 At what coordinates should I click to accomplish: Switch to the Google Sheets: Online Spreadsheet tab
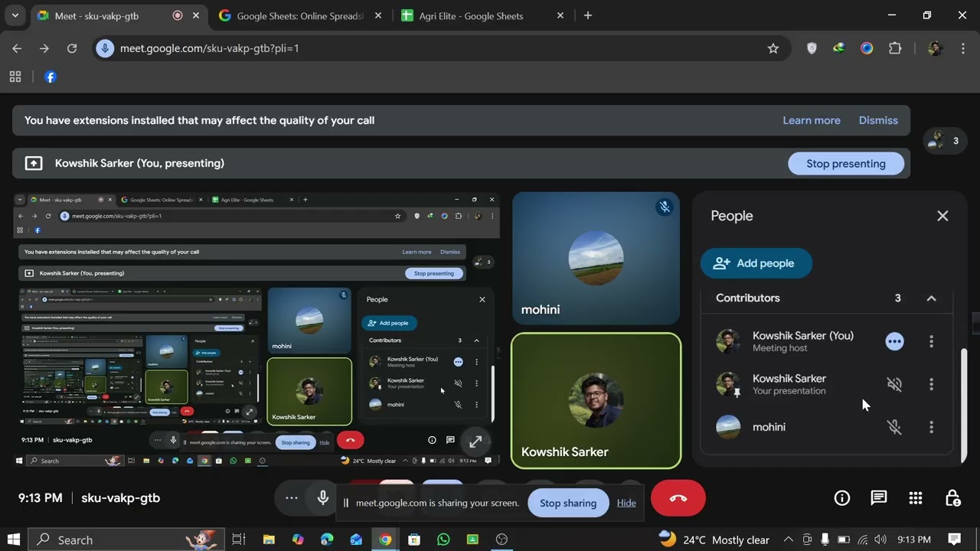coord(299,16)
